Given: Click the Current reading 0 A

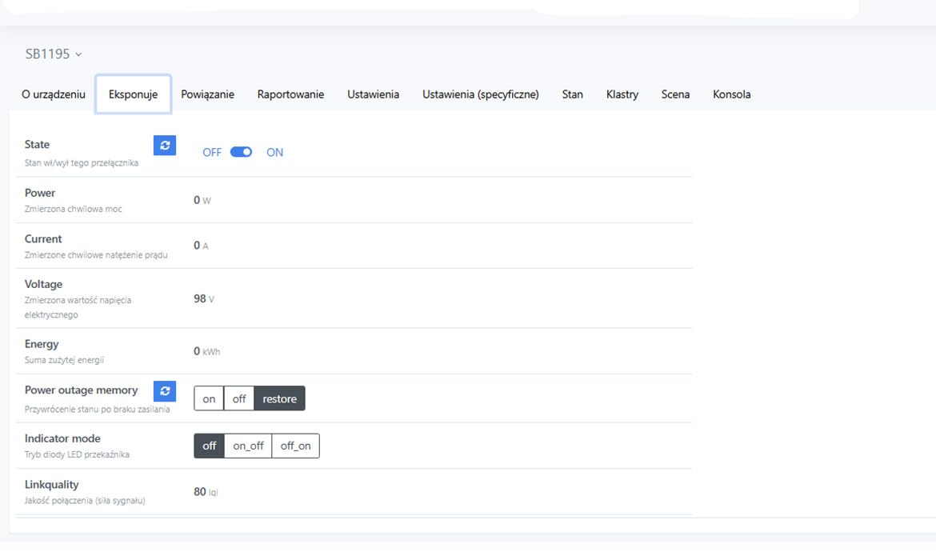Looking at the screenshot, I should click(x=201, y=246).
